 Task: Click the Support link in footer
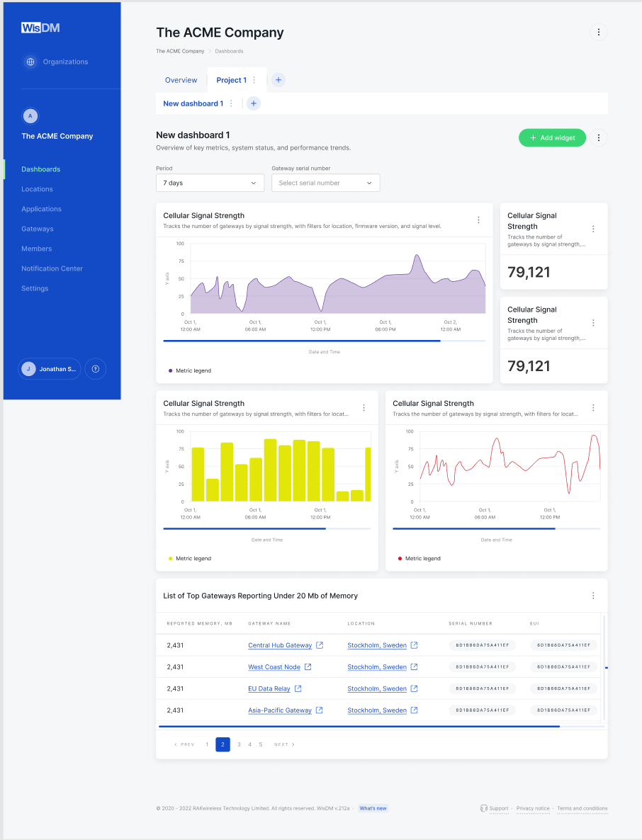coord(498,808)
